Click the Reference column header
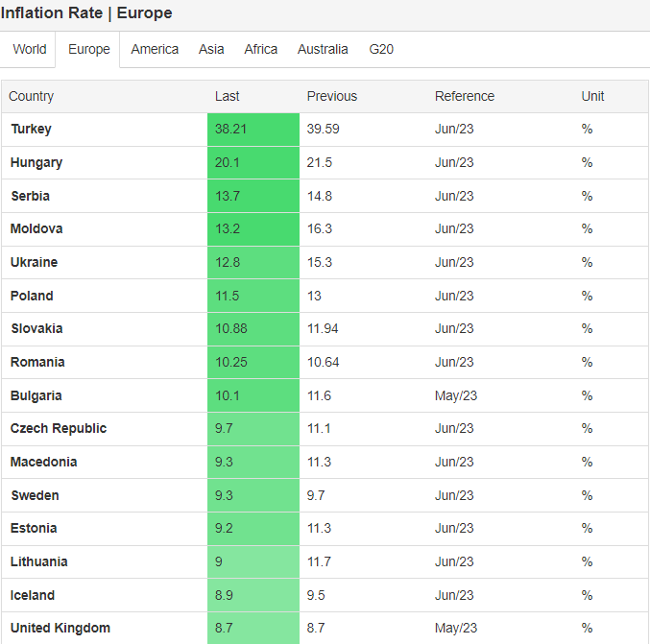This screenshot has width=650, height=644. point(464,96)
